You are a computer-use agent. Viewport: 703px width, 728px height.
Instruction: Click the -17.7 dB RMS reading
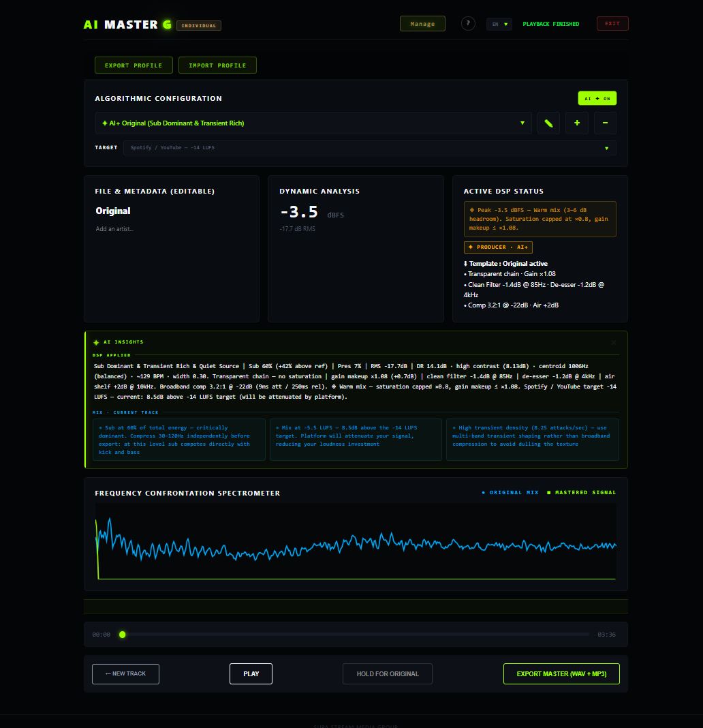point(298,229)
